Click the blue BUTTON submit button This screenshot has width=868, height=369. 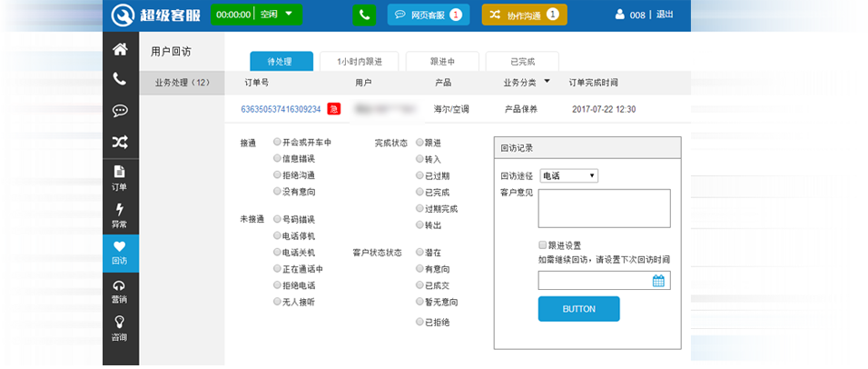[578, 309]
